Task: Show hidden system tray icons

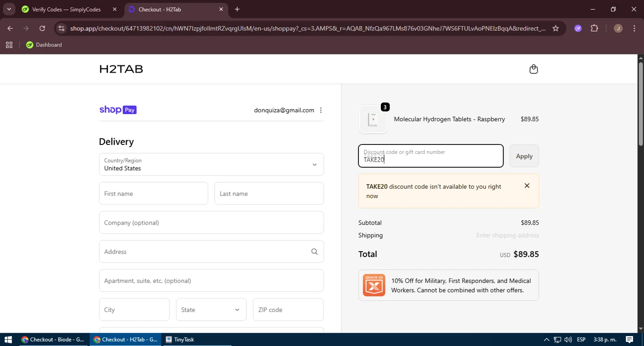Action: [x=547, y=340]
